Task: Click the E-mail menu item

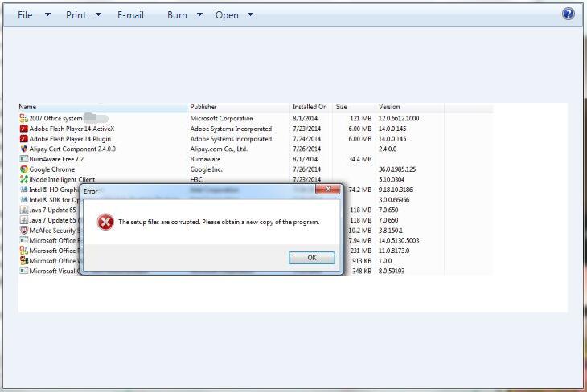Action: click(130, 15)
